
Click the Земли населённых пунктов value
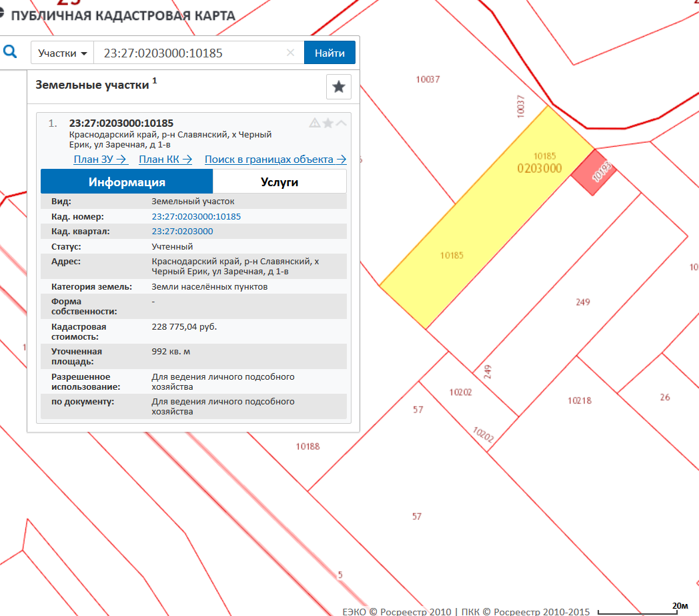[209, 286]
